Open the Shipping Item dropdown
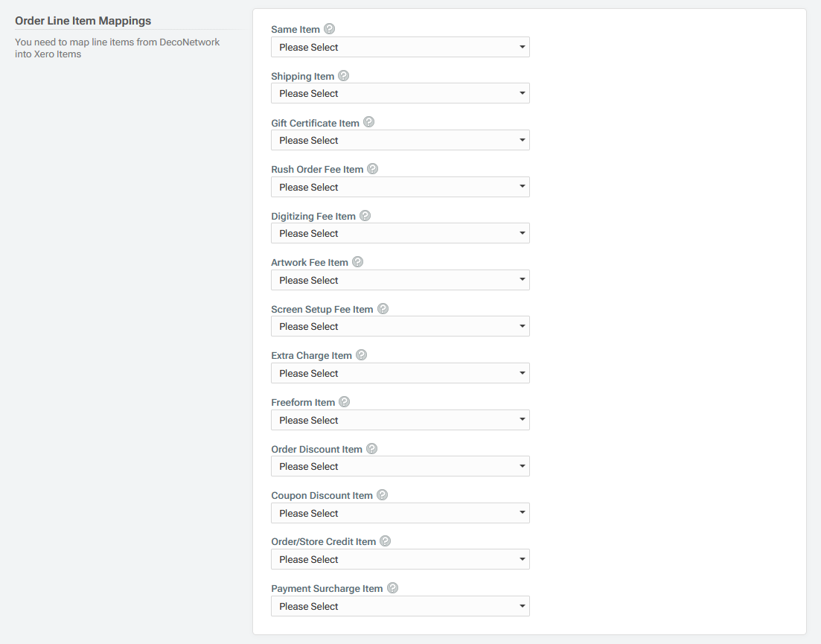Image resolution: width=821 pixels, height=644 pixels. tap(400, 93)
